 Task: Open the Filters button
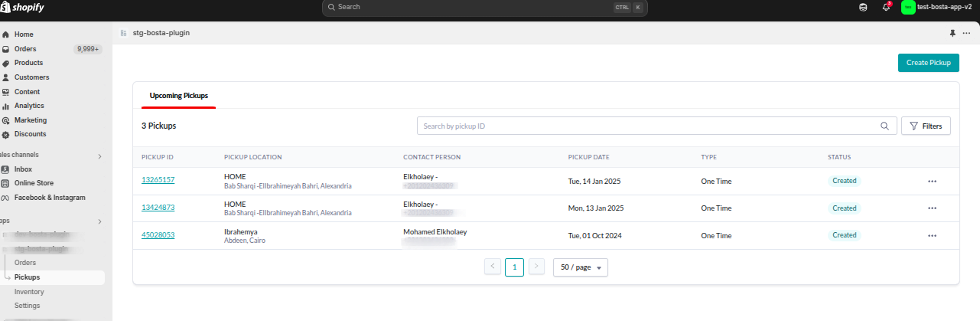point(926,126)
